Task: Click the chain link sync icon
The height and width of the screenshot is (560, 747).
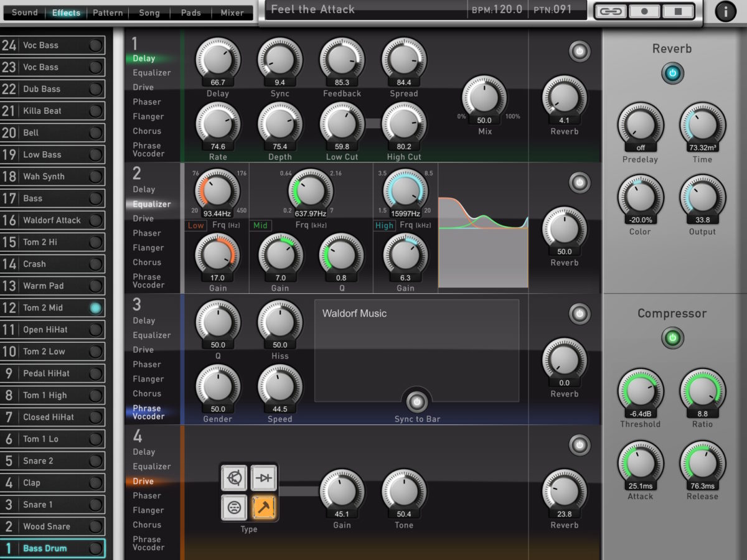Action: 611,11
